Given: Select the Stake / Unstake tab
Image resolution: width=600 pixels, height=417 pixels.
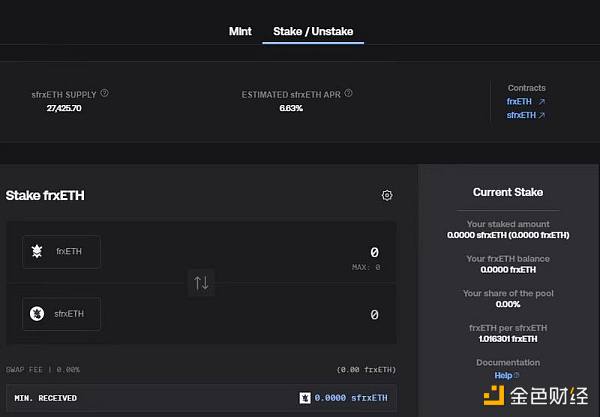Looking at the screenshot, I should click(313, 31).
